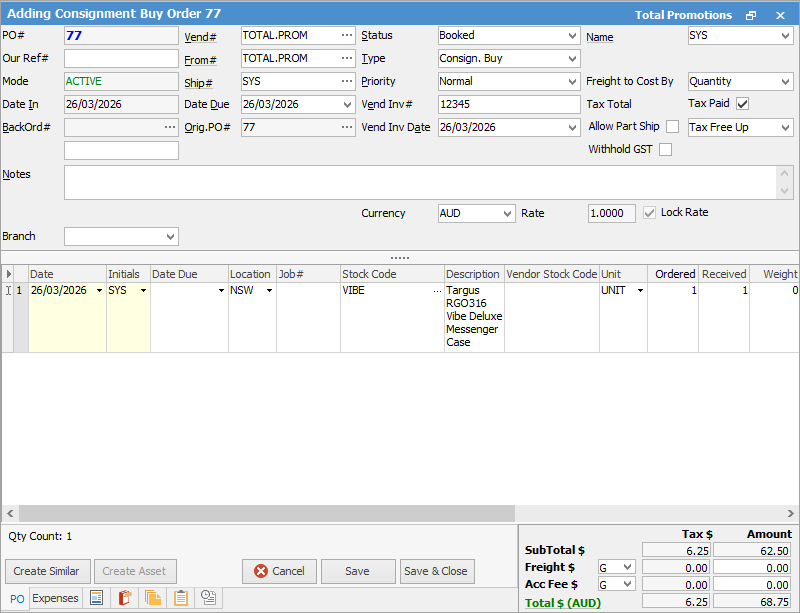Enable the Allow Part Ship checkbox
Image resolution: width=800 pixels, height=613 pixels.
[672, 127]
